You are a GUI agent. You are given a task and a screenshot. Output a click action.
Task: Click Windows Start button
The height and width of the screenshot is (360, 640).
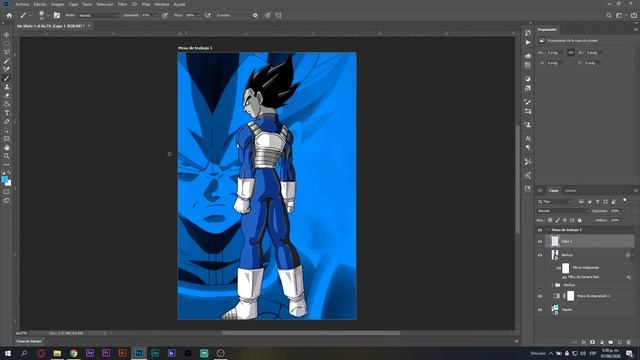pyautogui.click(x=8, y=353)
